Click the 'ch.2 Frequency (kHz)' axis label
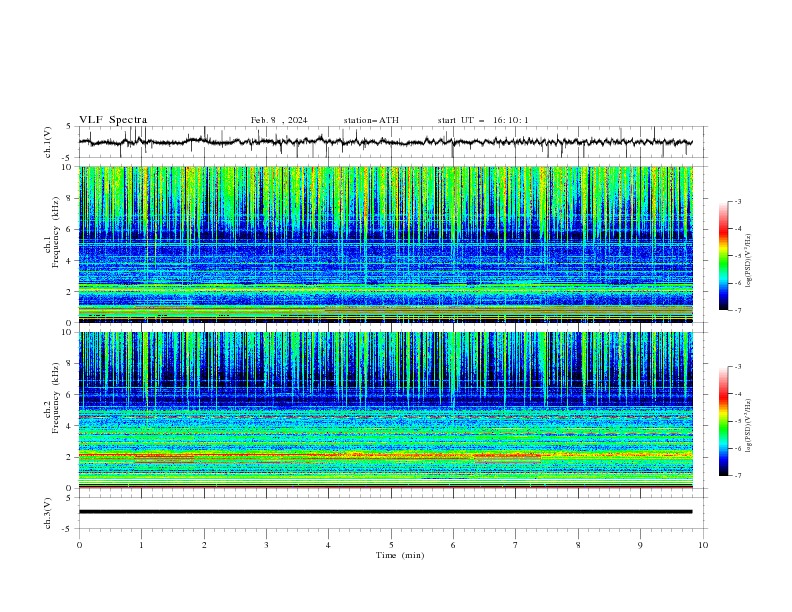 tap(51, 398)
